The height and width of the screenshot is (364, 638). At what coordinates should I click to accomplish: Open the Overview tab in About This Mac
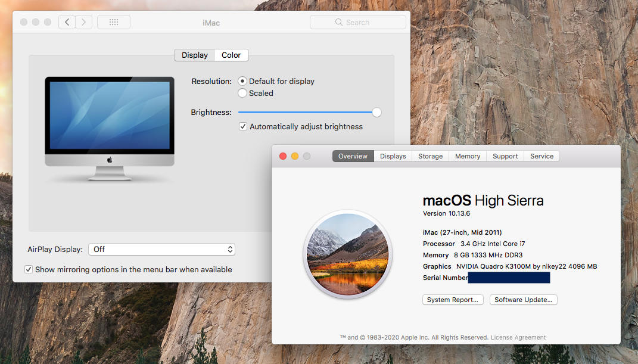coord(353,156)
